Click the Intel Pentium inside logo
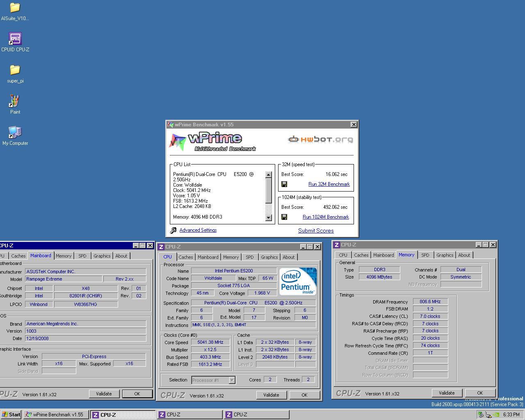 pyautogui.click(x=298, y=281)
